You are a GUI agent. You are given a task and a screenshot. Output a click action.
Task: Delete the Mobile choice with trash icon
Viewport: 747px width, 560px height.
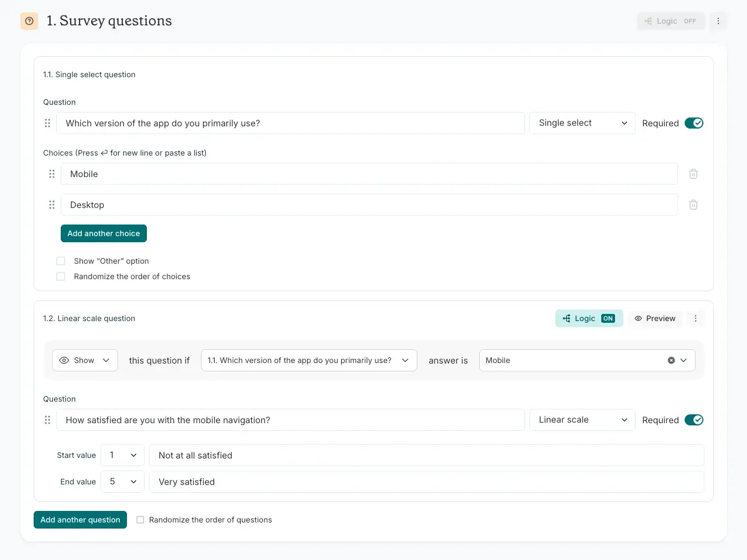pyautogui.click(x=693, y=174)
